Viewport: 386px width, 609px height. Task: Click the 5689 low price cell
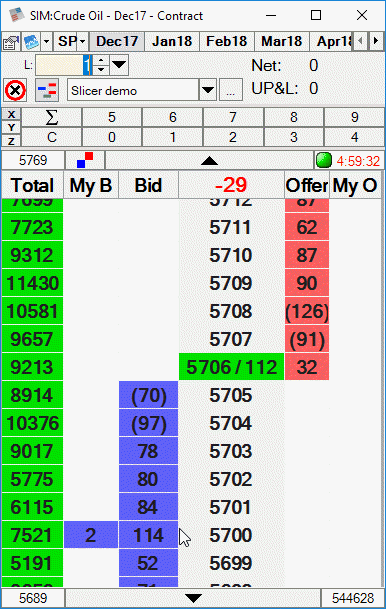pos(33,598)
